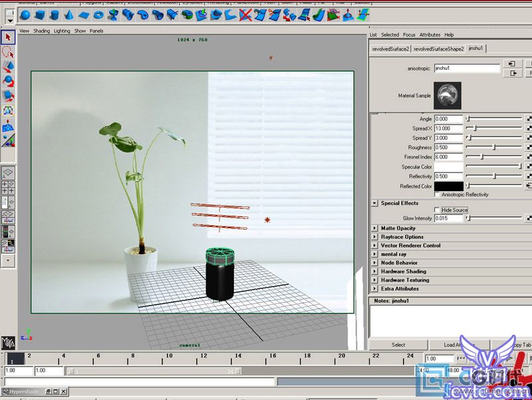
Task: Open the panel layout dropdown arrow below layouts
Action: click(x=8, y=261)
